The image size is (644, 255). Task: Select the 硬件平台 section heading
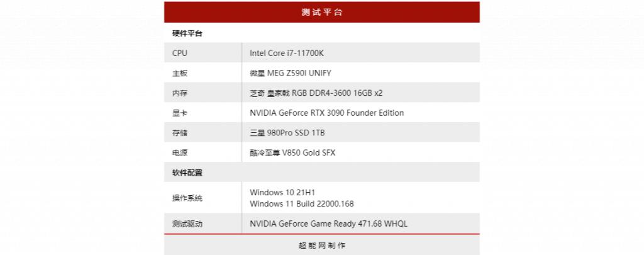click(187, 33)
